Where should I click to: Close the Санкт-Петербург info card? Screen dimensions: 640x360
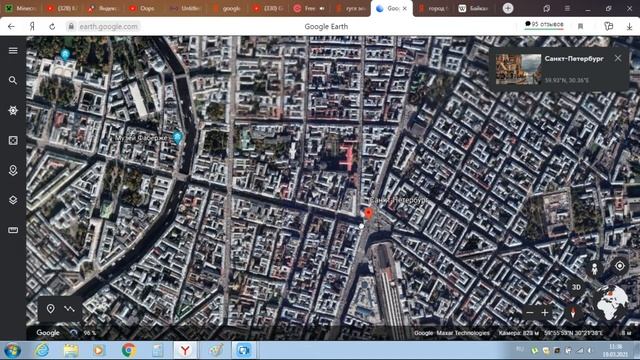coord(618,58)
